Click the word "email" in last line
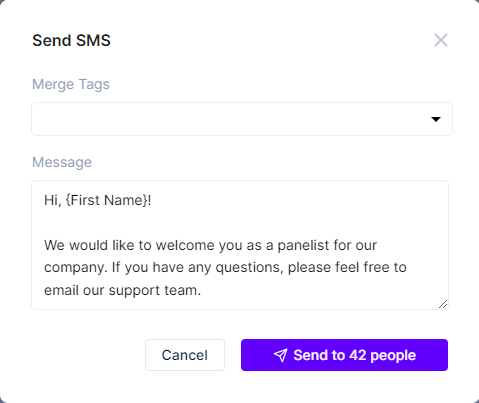This screenshot has width=479, height=403. click(x=61, y=290)
